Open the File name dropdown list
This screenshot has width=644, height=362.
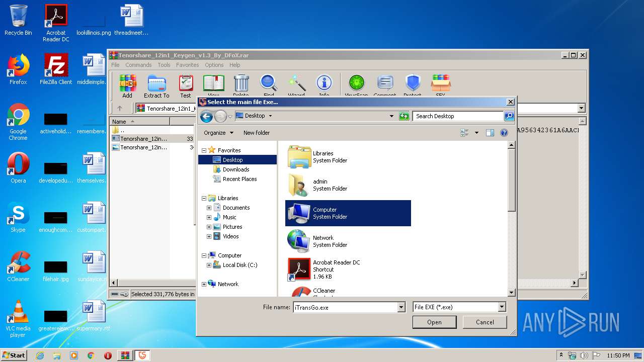pyautogui.click(x=401, y=307)
